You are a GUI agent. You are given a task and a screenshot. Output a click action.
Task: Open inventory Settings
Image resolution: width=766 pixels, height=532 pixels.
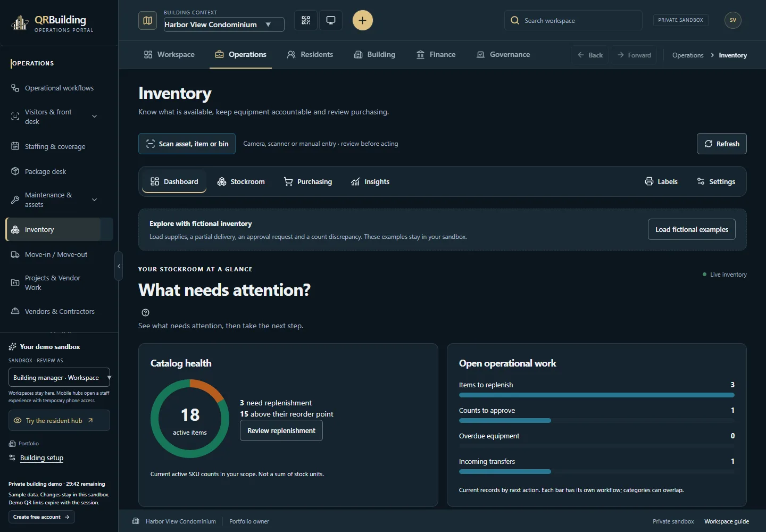[x=716, y=181]
